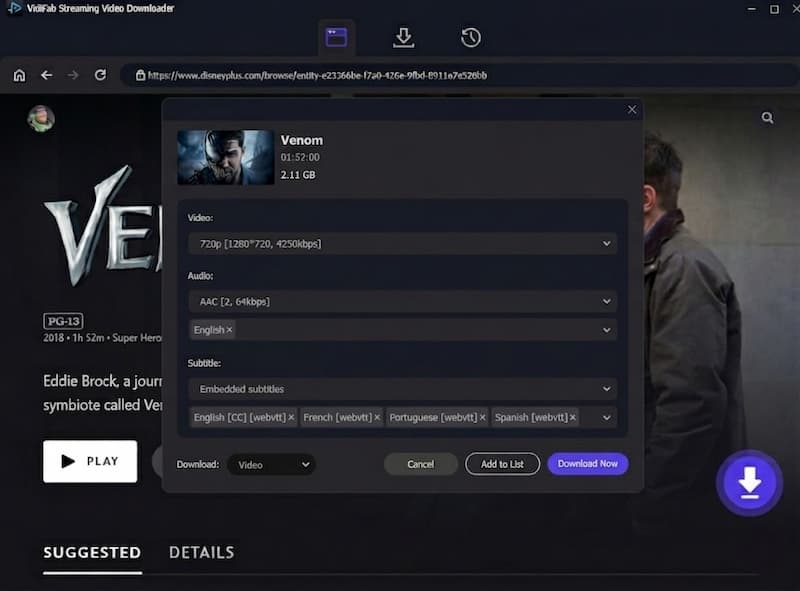Click the URL address bar field
This screenshot has height=591, width=800.
coord(459,76)
